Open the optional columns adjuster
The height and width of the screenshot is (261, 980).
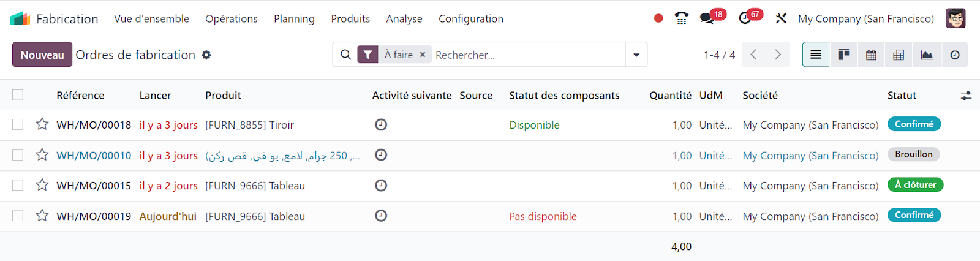pyautogui.click(x=966, y=96)
